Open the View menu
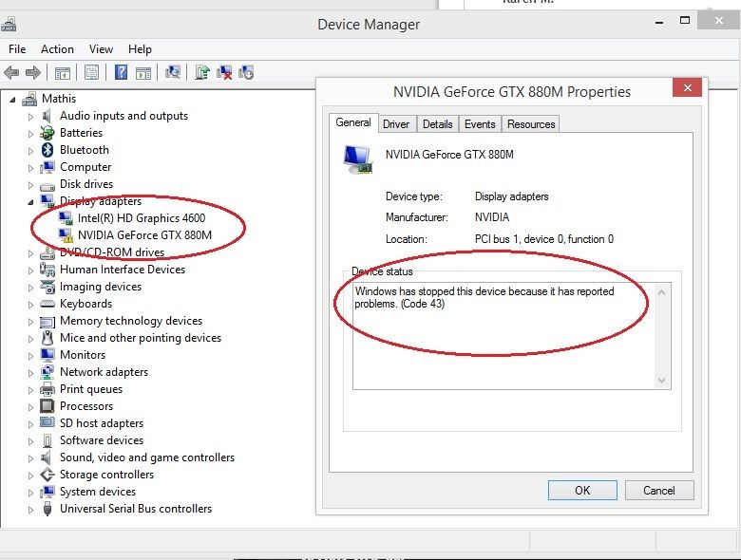The width and height of the screenshot is (741, 560). pos(101,49)
